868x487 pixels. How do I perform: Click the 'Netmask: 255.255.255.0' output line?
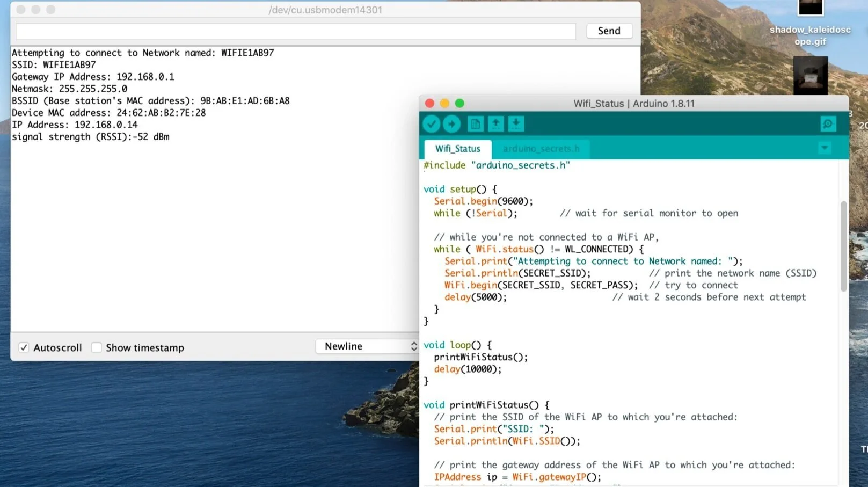[70, 89]
